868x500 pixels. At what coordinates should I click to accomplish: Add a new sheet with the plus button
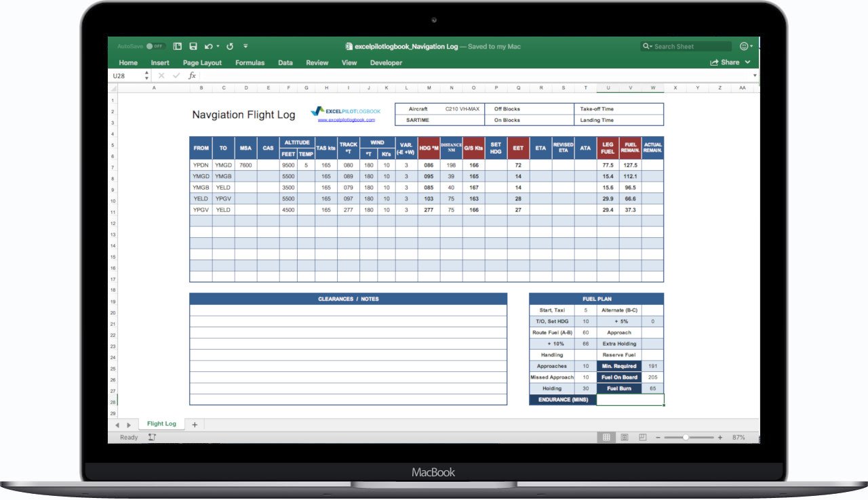pos(195,424)
